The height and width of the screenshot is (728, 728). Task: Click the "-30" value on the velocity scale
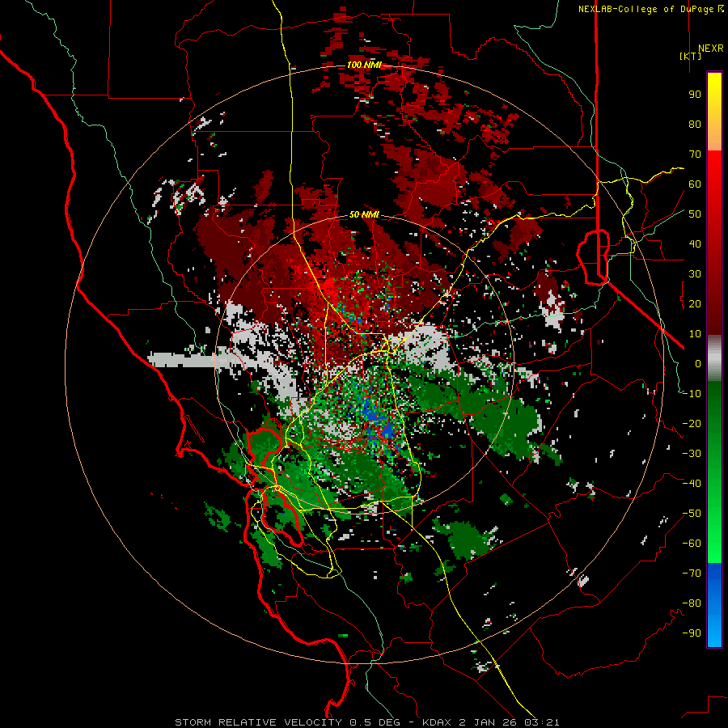pyautogui.click(x=692, y=454)
